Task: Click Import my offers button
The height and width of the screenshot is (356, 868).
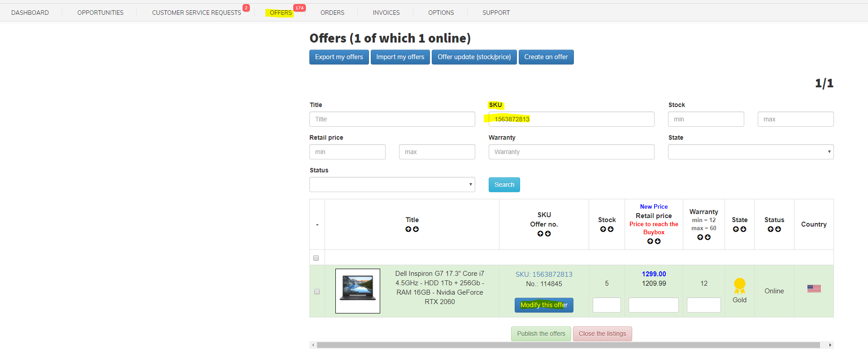Action: (400, 57)
